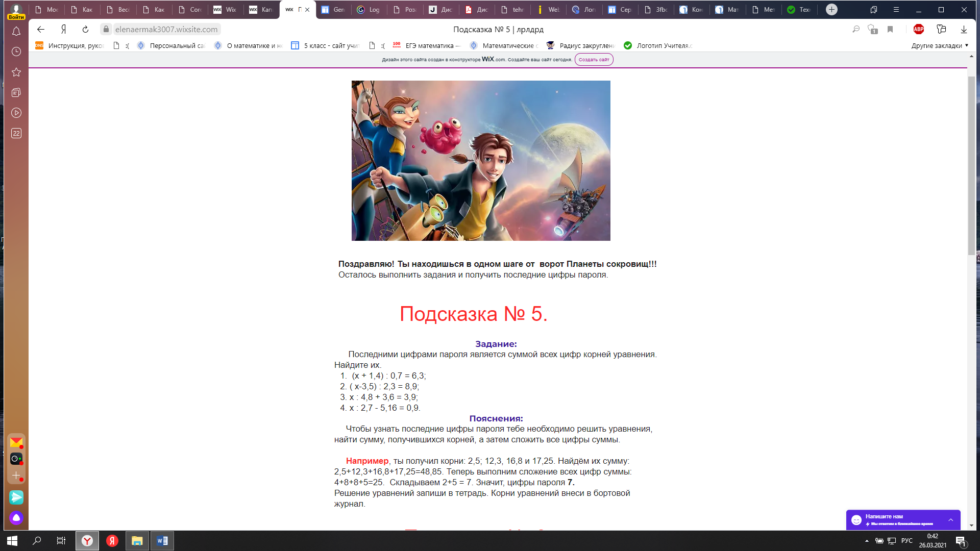Toggle the bookmark flag for this page
Viewport: 980px width, 551px height.
(x=890, y=30)
